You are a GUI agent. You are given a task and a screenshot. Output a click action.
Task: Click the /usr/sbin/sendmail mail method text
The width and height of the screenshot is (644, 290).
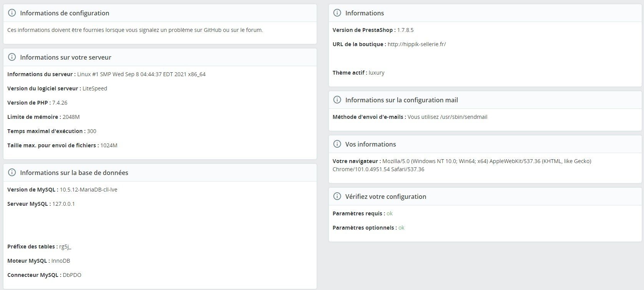coord(447,117)
